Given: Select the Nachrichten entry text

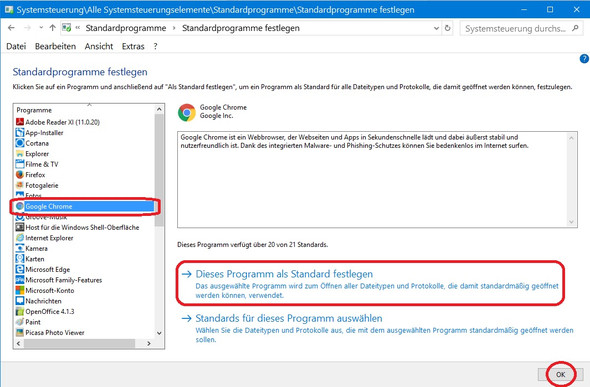Looking at the screenshot, I should [43, 301].
